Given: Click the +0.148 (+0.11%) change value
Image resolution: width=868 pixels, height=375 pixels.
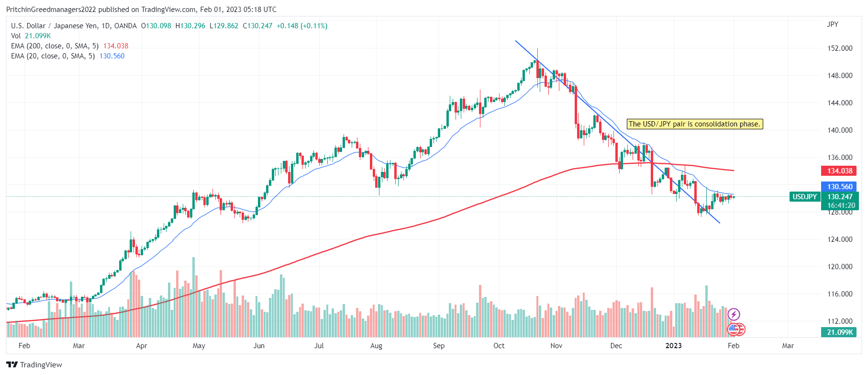Looking at the screenshot, I should pos(302,26).
